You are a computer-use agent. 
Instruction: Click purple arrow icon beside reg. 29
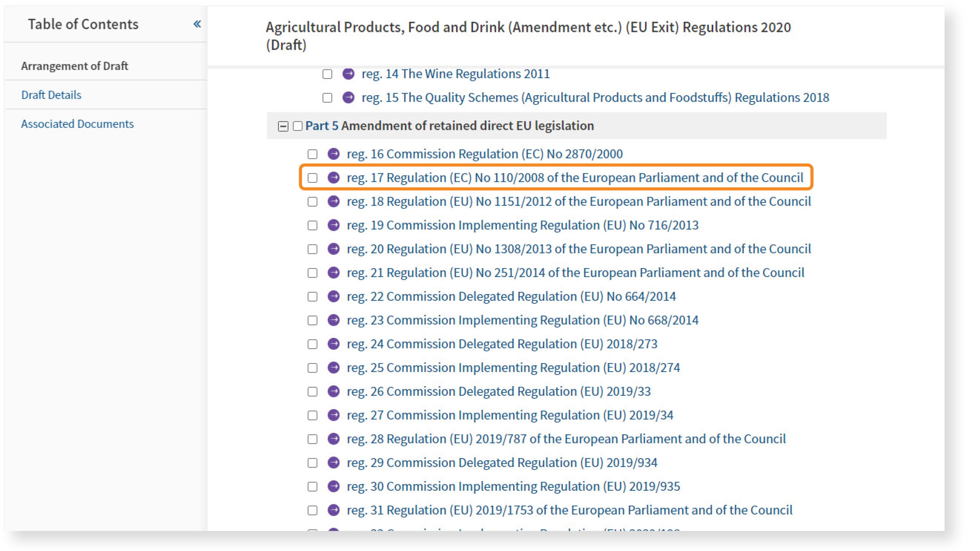[334, 463]
